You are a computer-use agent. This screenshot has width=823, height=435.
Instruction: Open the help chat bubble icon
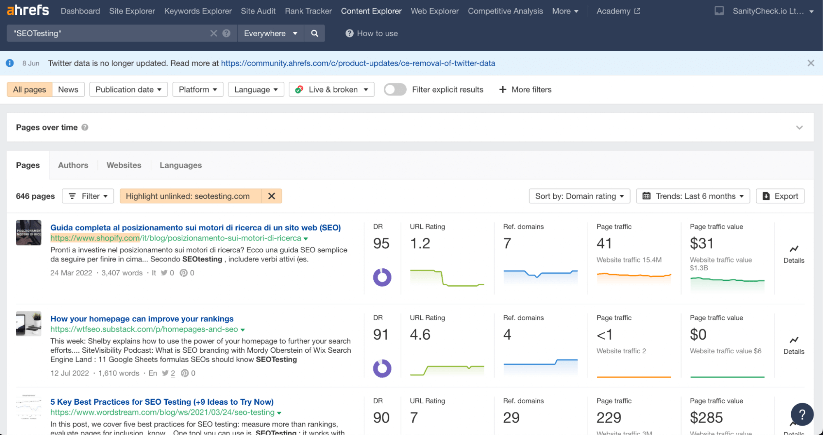[x=801, y=414]
